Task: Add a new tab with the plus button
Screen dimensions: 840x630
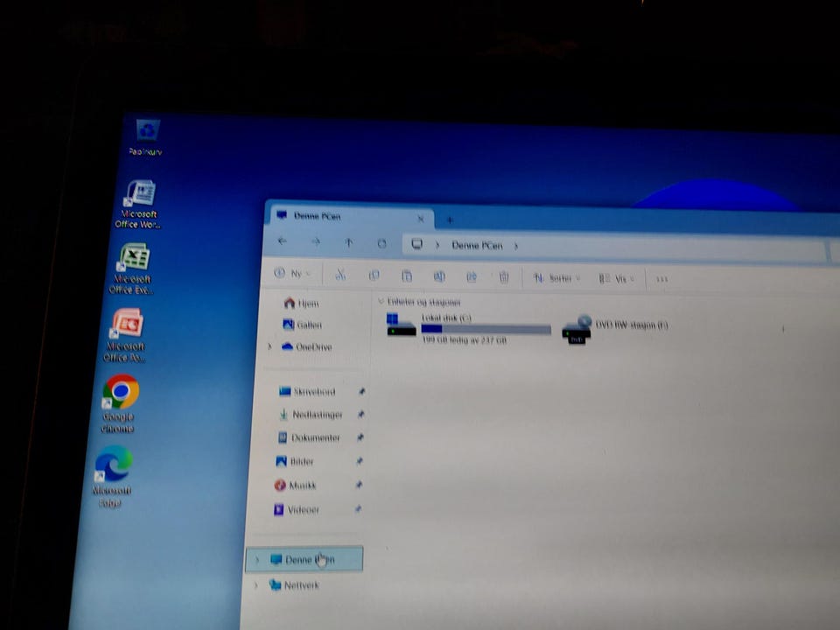Action: [x=450, y=219]
